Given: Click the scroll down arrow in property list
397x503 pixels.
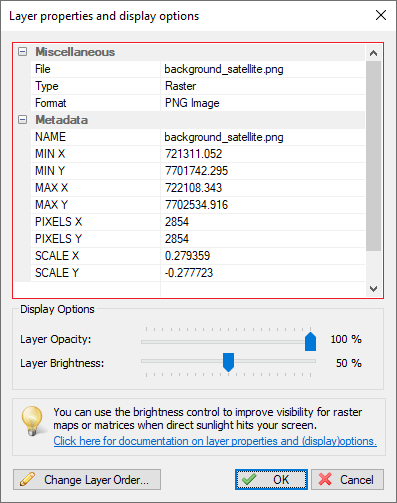Looking at the screenshot, I should click(373, 288).
